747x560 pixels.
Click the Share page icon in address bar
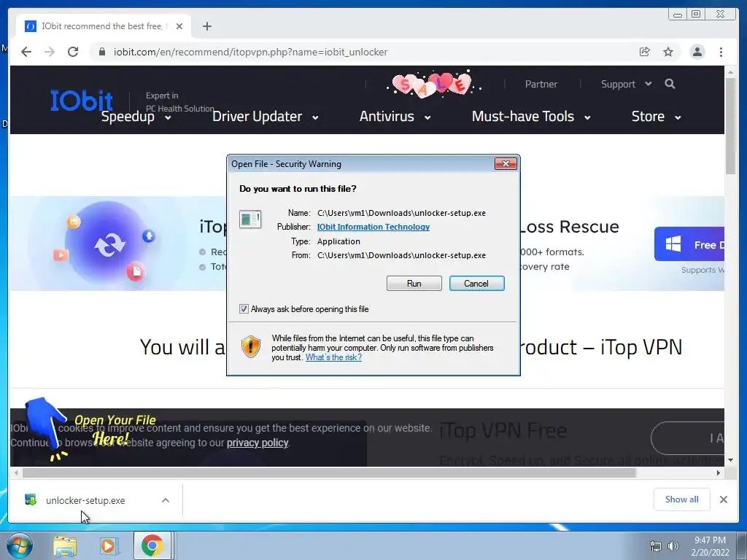click(x=645, y=52)
